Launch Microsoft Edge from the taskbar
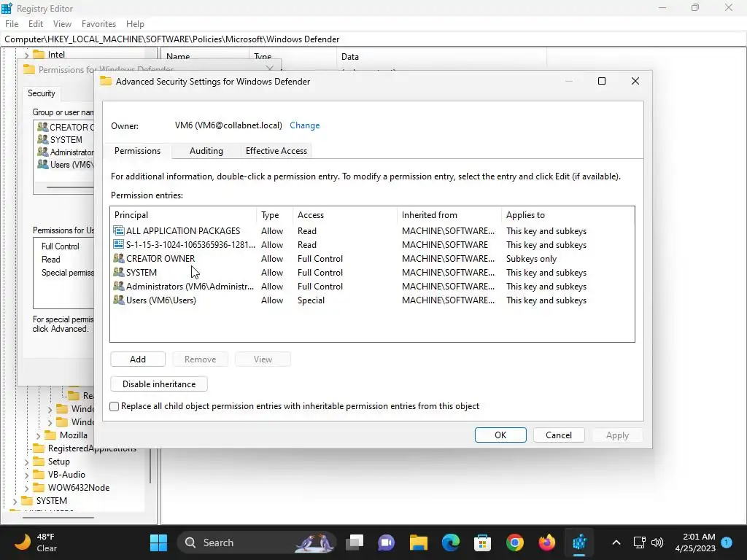 (450, 542)
